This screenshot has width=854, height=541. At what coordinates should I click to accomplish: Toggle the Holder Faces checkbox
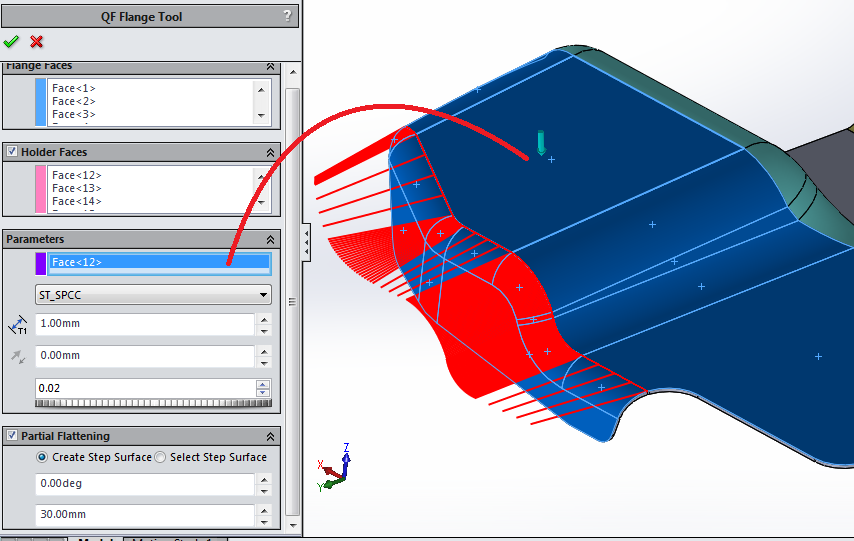[12, 152]
